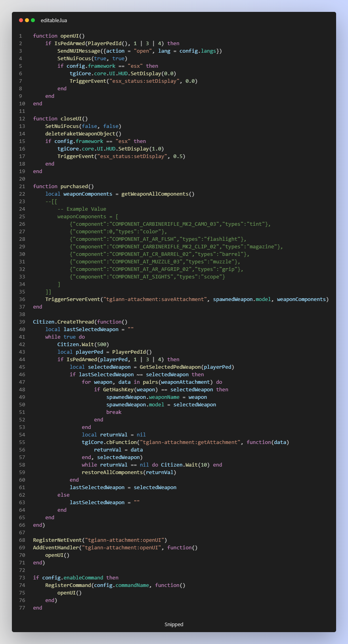Click 'tgiann-attachment:saveAttachment' string

[x=155, y=299]
